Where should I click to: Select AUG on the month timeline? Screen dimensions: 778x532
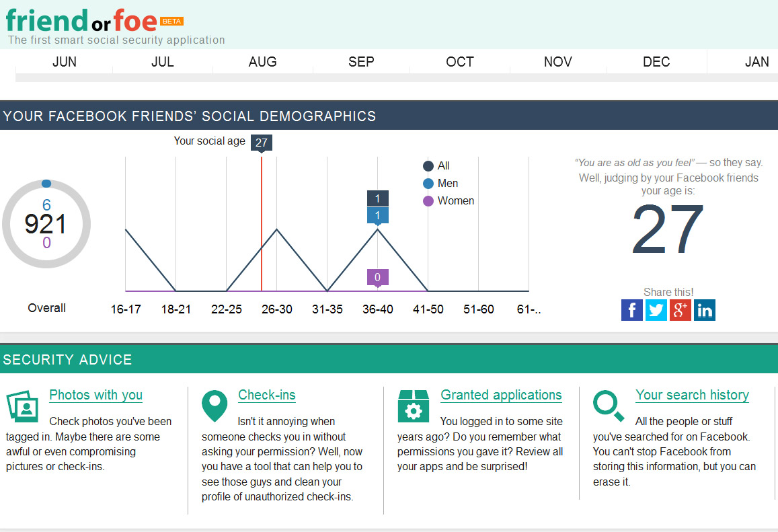(262, 62)
